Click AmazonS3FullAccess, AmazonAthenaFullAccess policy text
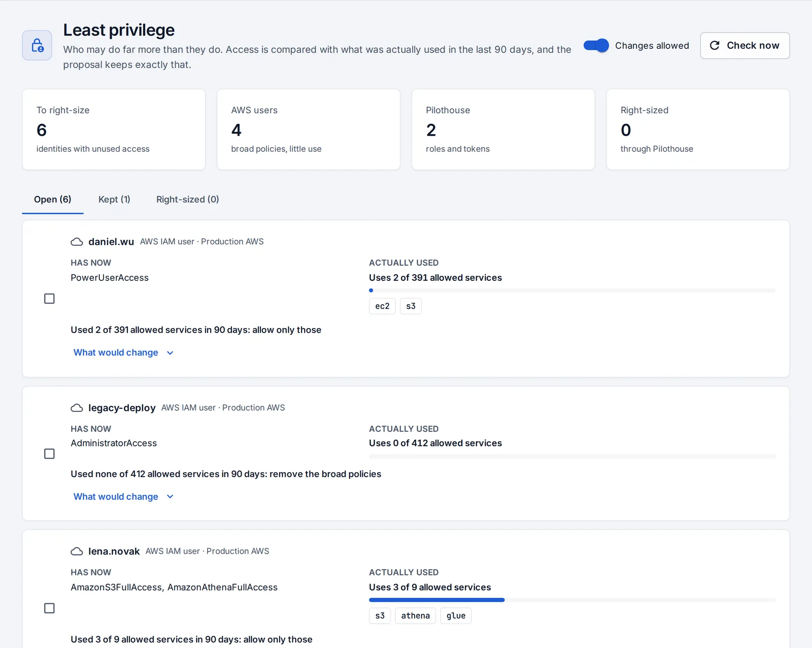Screen dimensions: 812x648 click(x=174, y=587)
